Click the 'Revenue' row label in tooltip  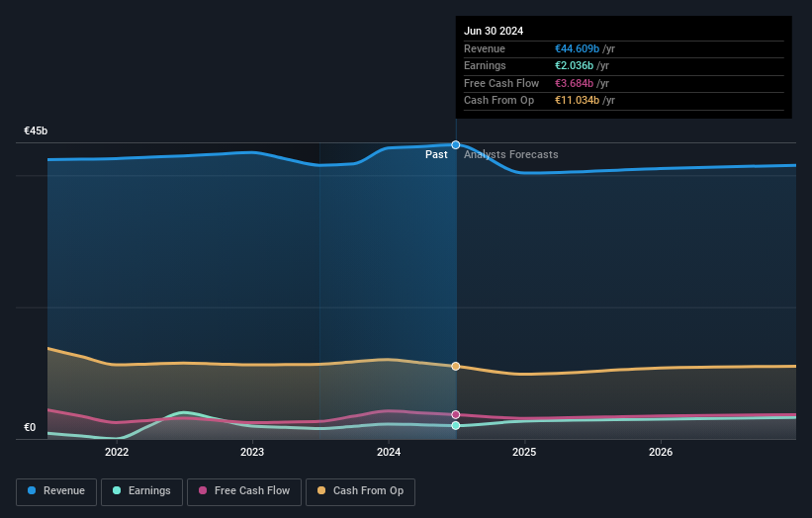[x=485, y=48]
